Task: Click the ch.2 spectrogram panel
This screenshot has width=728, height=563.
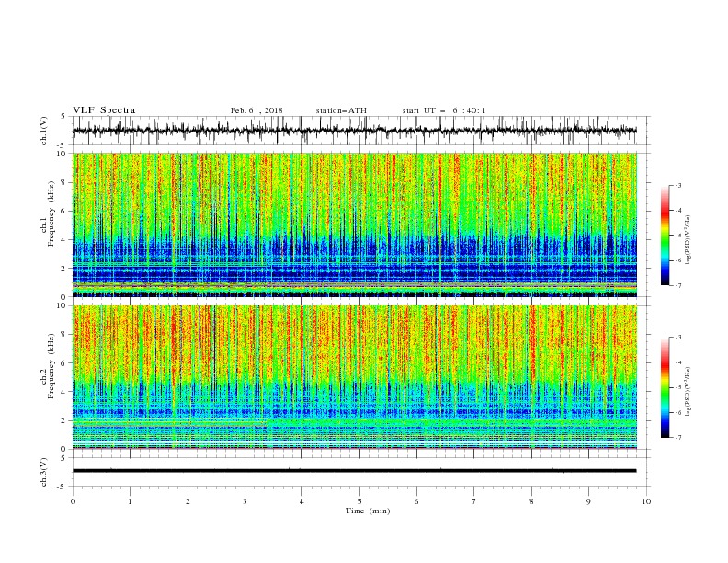Action: click(x=355, y=377)
